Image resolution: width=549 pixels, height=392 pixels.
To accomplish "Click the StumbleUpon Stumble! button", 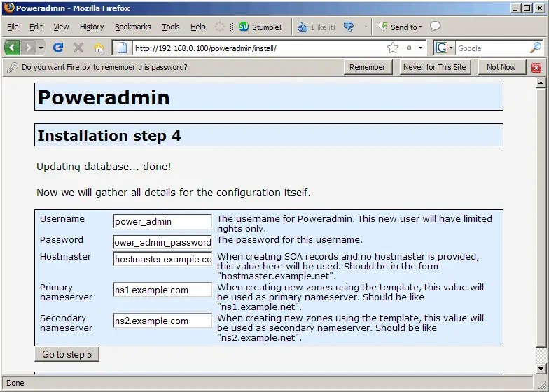I will click(x=260, y=27).
